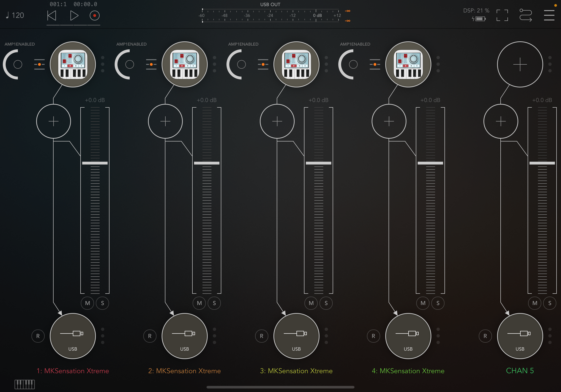Viewport: 561px width, 392px height.
Task: Click the routing icon in the top bar
Action: [x=525, y=16]
